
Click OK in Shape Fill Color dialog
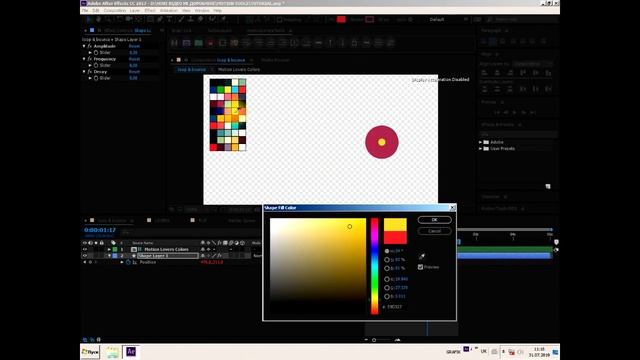[435, 220]
